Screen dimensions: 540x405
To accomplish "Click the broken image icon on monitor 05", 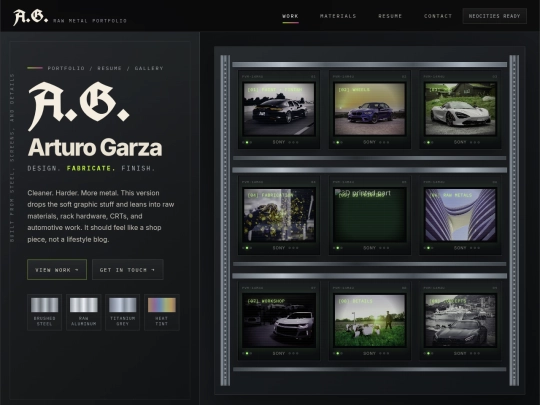I will click(338, 192).
